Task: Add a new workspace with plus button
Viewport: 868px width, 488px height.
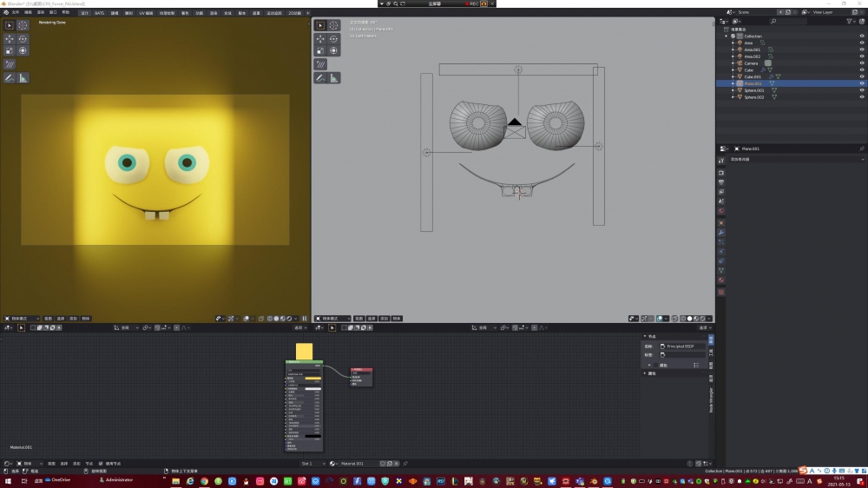Action: click(x=308, y=13)
